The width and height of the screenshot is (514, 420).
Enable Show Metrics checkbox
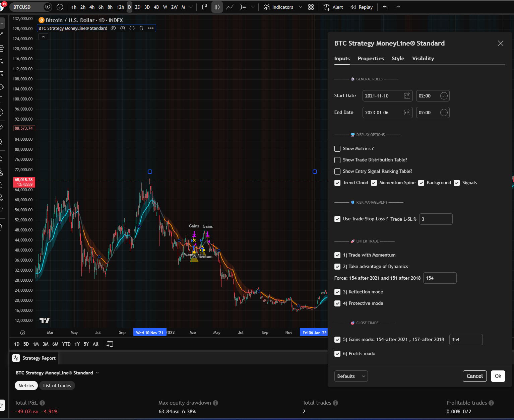(337, 149)
